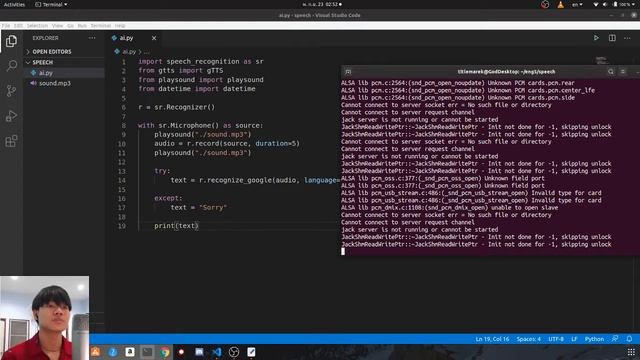This screenshot has width=640, height=360.
Task: Open the red record app in the dock
Action: point(182,352)
